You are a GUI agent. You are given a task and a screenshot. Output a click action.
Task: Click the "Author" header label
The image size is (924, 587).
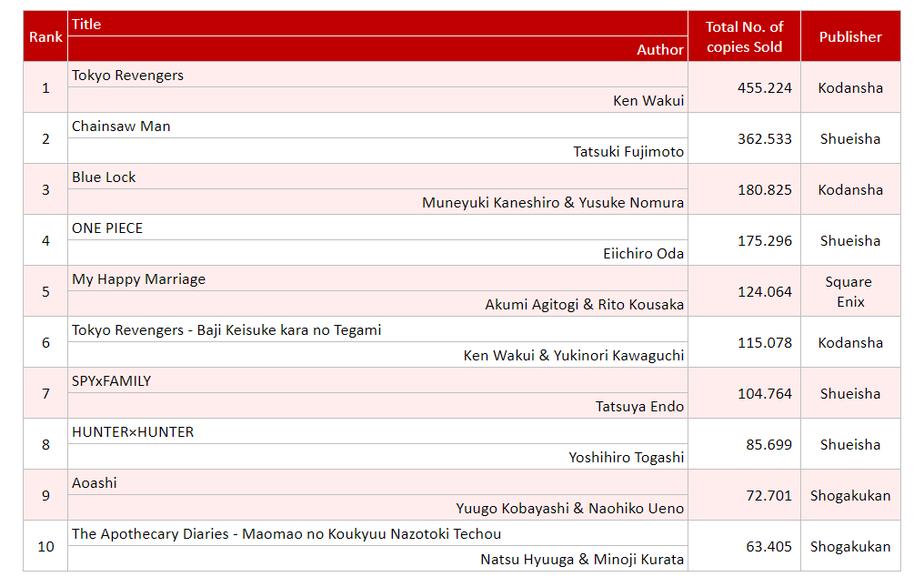(660, 49)
